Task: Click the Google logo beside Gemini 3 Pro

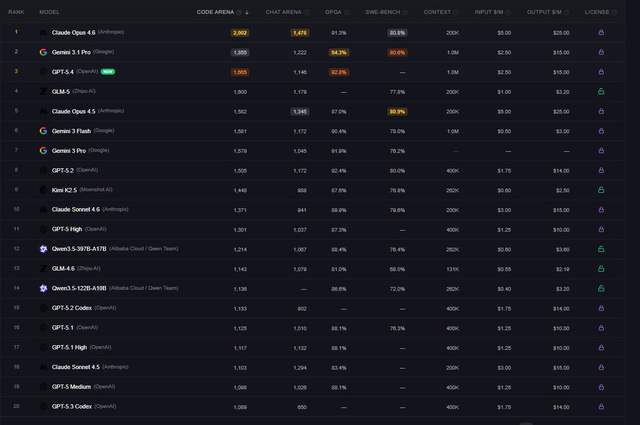Action: point(43,150)
